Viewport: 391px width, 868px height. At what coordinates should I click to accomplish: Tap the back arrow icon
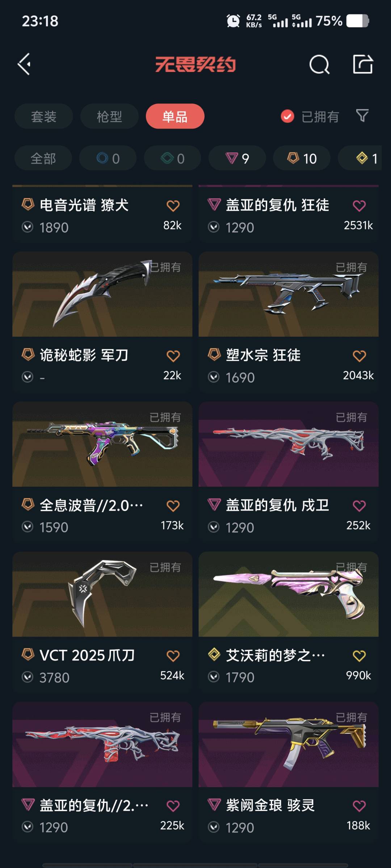point(24,64)
